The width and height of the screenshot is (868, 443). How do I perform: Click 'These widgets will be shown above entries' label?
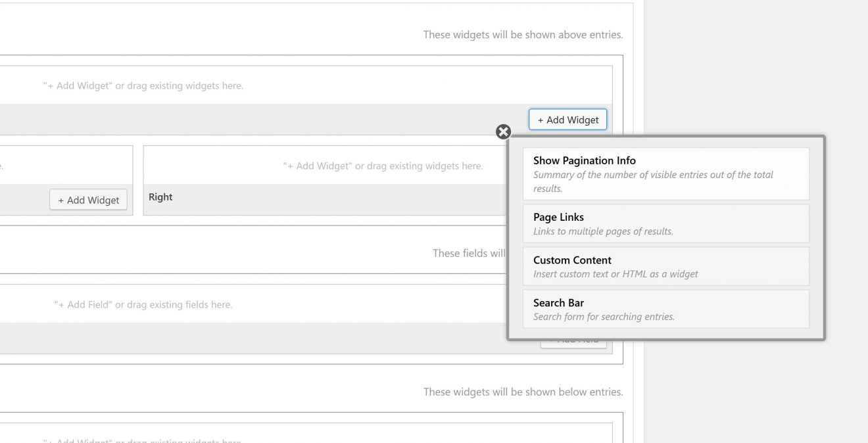point(522,34)
